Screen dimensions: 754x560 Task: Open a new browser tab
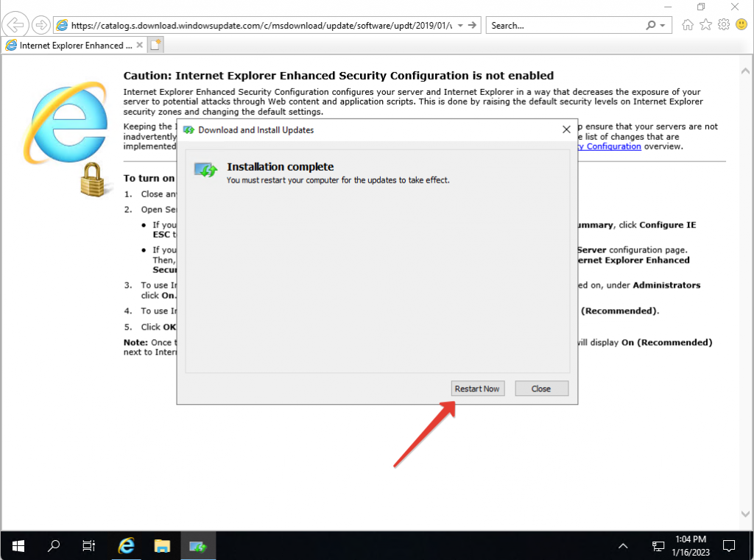click(x=155, y=45)
